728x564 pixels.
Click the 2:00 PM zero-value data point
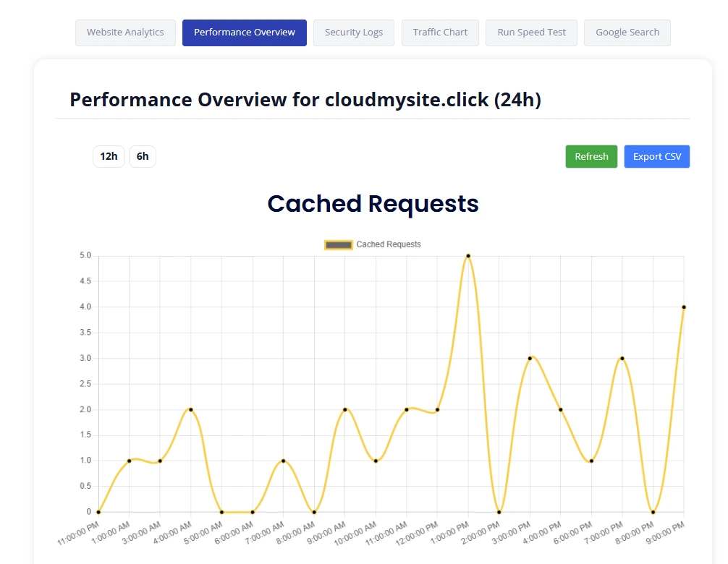point(499,511)
